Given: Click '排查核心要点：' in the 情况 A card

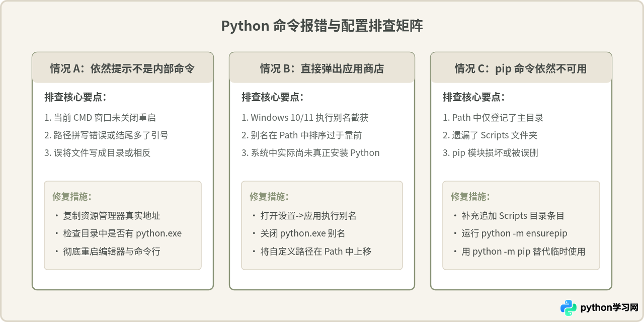Looking at the screenshot, I should pyautogui.click(x=75, y=97).
